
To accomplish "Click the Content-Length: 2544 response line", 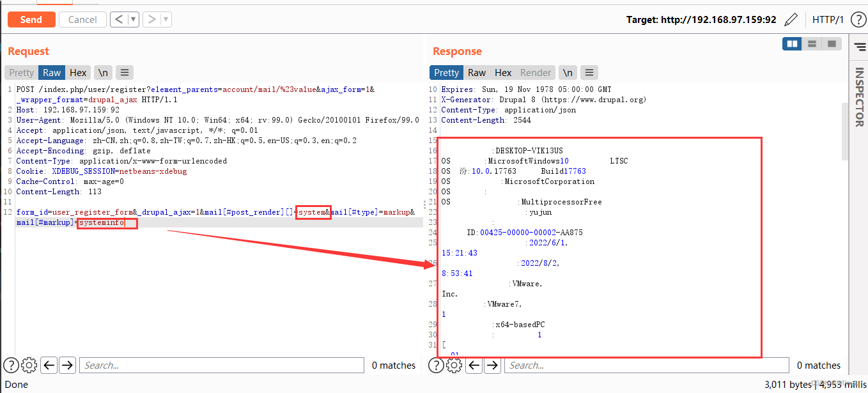I will (486, 120).
